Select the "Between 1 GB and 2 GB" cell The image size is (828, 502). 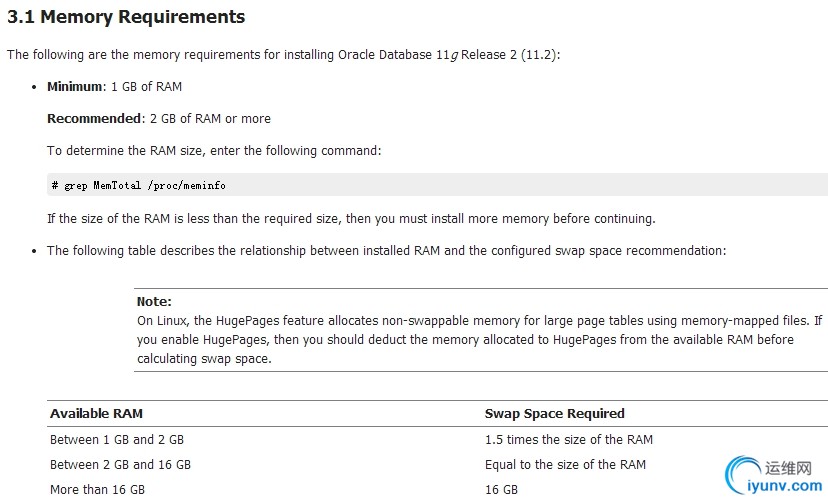[x=117, y=440]
